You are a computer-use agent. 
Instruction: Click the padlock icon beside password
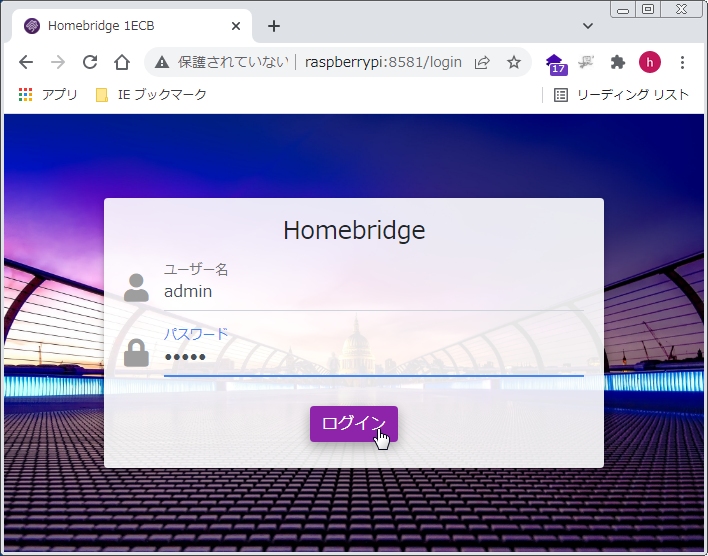[136, 353]
